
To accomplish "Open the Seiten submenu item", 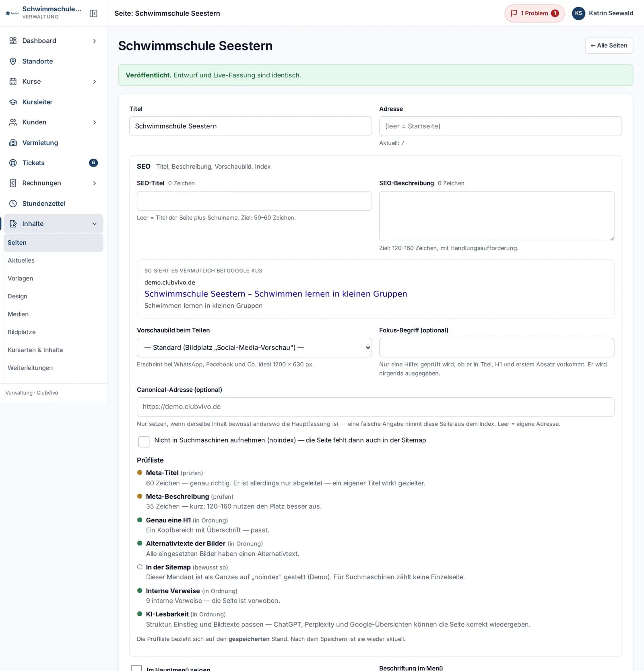I will pos(54,242).
